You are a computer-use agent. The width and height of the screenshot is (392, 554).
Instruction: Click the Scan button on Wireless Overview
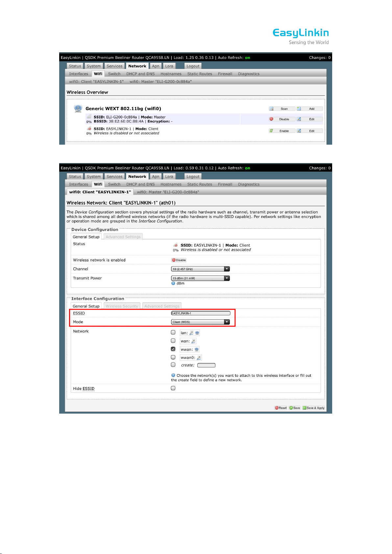(x=282, y=109)
